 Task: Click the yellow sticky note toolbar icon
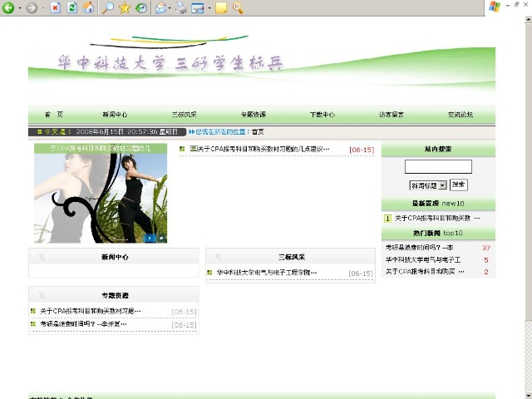click(221, 7)
